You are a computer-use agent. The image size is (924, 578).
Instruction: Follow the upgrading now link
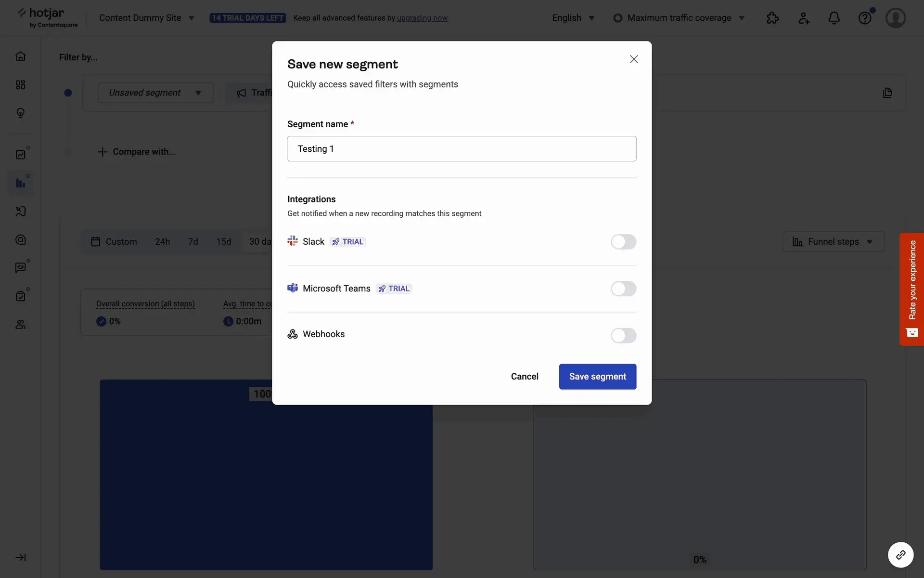tap(422, 18)
